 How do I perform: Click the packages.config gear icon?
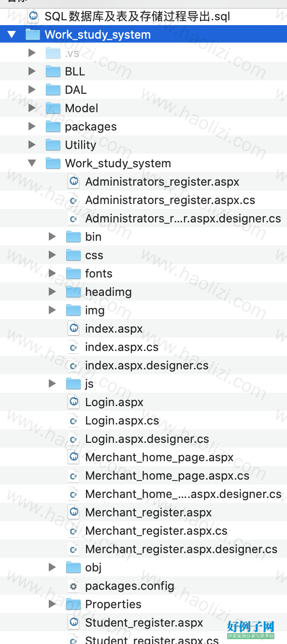tap(73, 586)
